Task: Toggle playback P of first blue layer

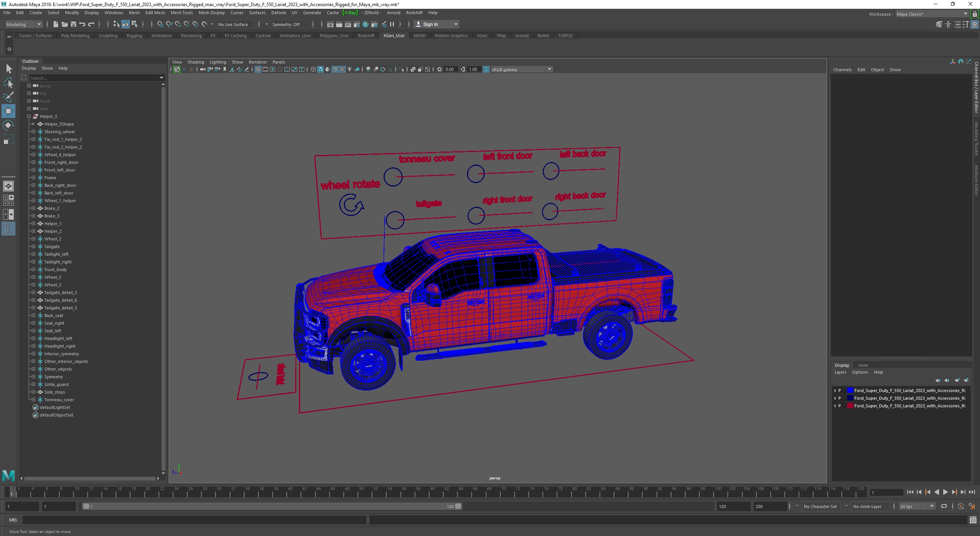Action: tap(840, 391)
